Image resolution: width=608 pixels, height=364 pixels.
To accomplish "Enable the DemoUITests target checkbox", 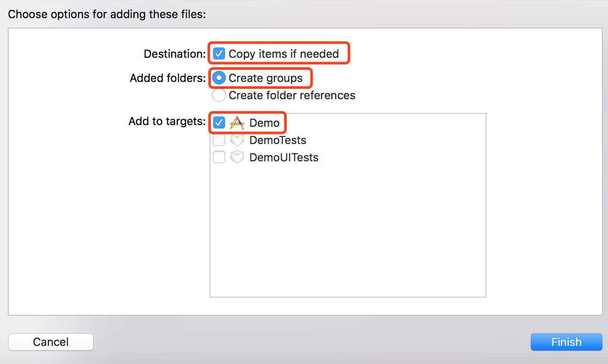I will 219,157.
